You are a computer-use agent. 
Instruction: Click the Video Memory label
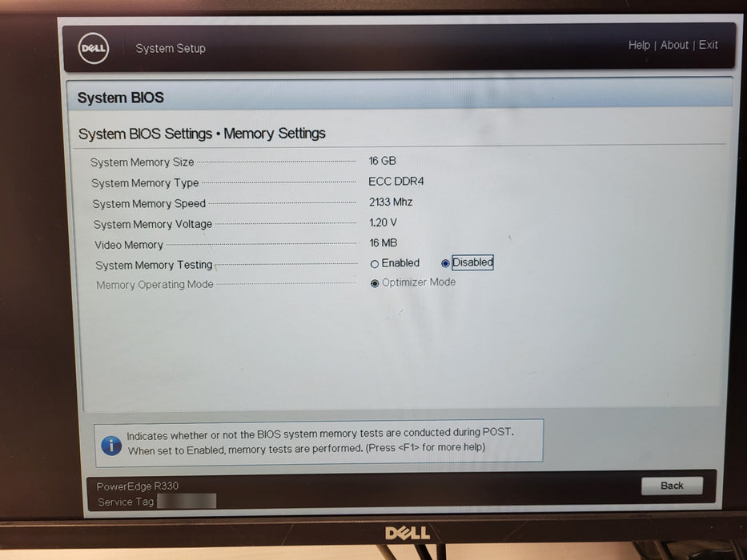[x=129, y=245]
